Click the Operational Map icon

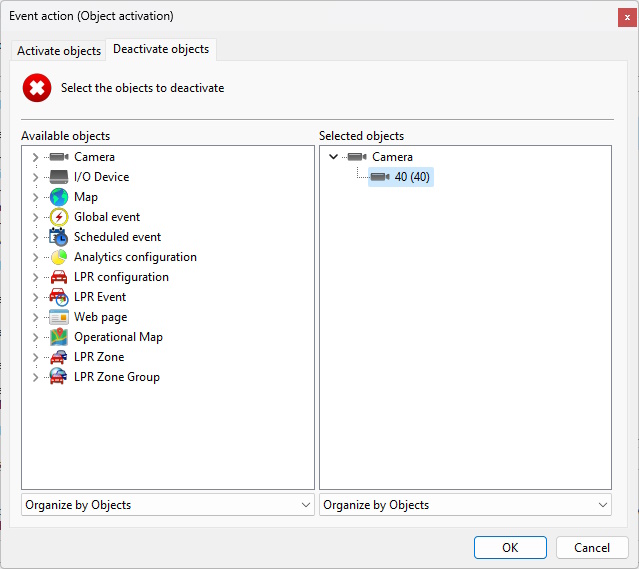pyautogui.click(x=59, y=337)
